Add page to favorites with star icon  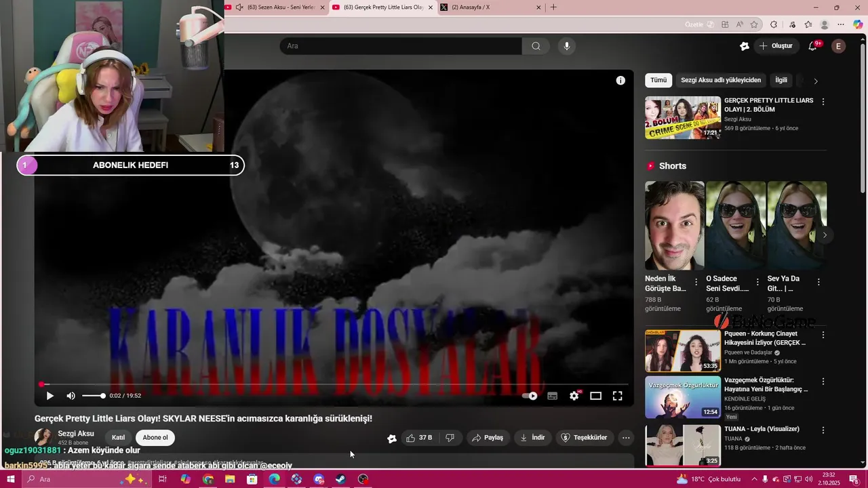coord(754,24)
